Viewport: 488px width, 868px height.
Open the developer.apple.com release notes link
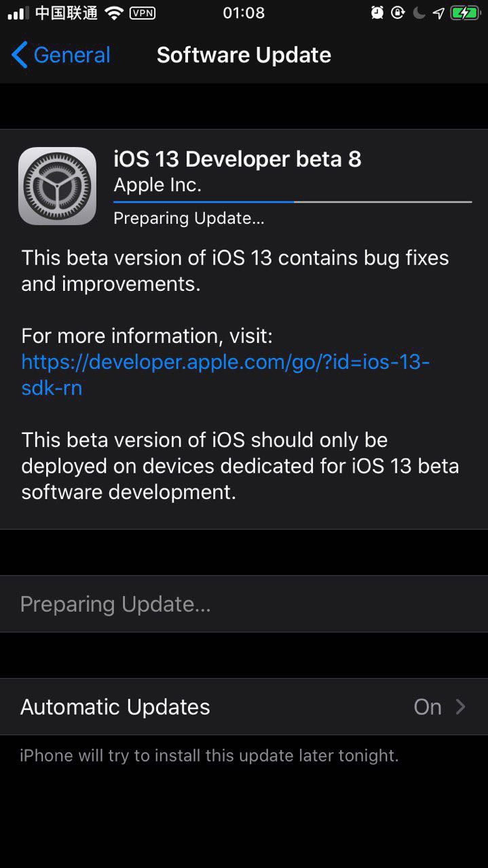pos(225,375)
